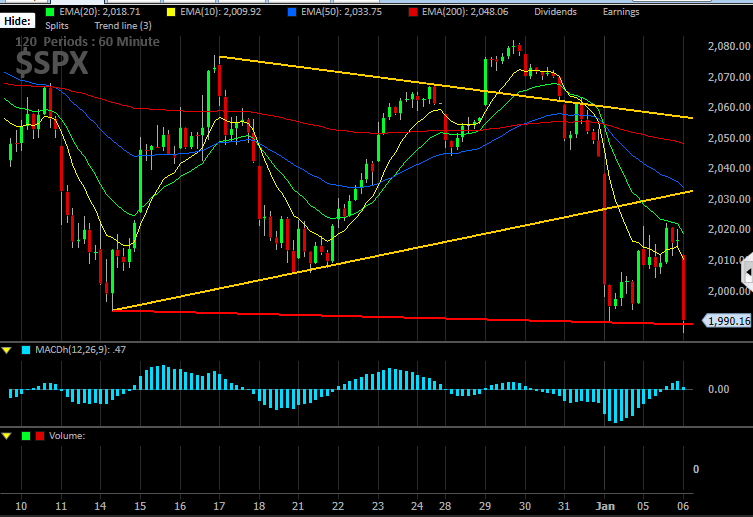Click the 17 date label on time axis
This screenshot has height=517, width=753.
point(219,506)
